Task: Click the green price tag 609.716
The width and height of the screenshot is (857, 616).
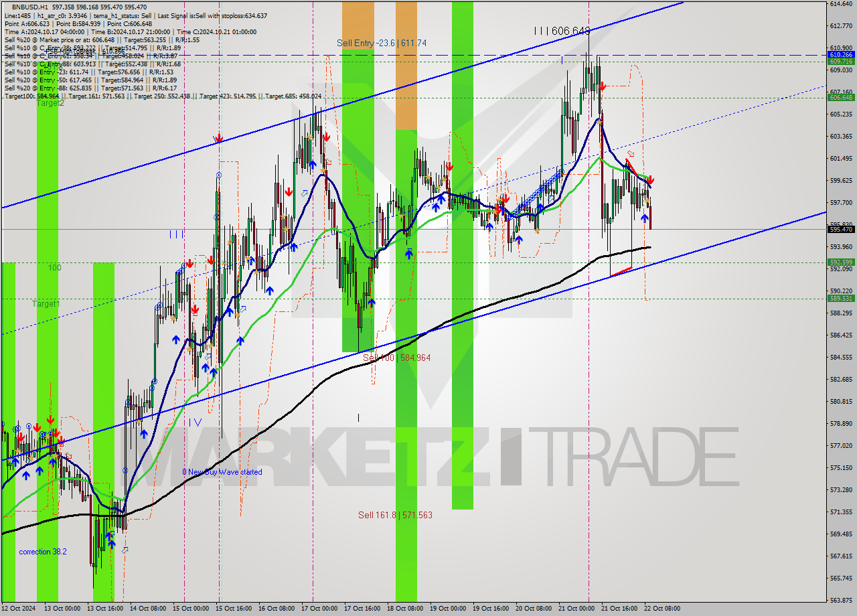Action: (841, 62)
